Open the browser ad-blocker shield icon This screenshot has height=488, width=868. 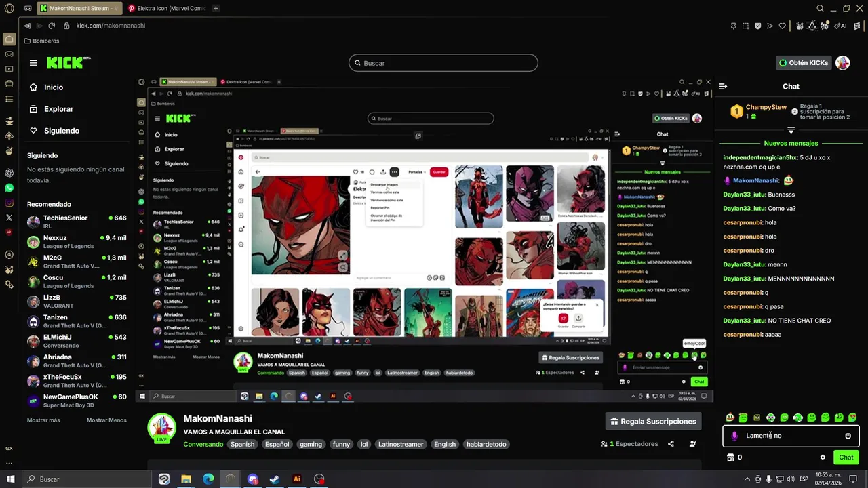(757, 26)
